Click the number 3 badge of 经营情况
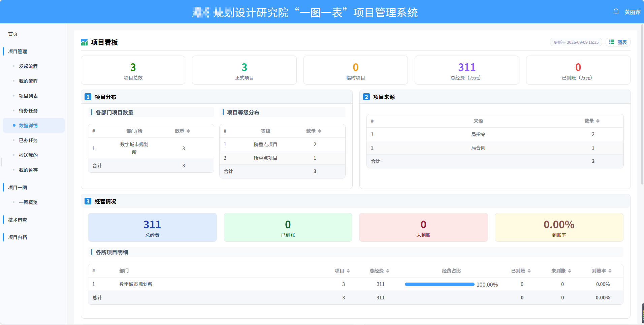644x325 pixels. [x=88, y=201]
